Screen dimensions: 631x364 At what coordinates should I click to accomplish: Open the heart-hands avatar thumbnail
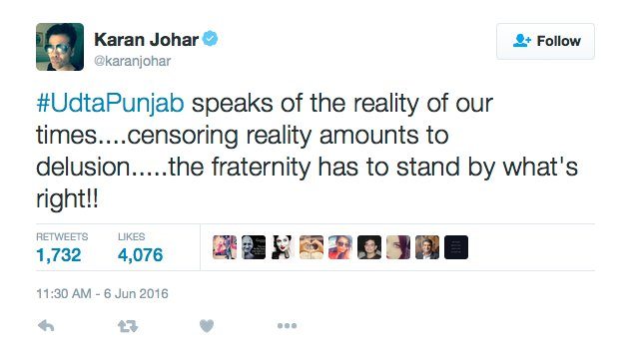click(312, 247)
